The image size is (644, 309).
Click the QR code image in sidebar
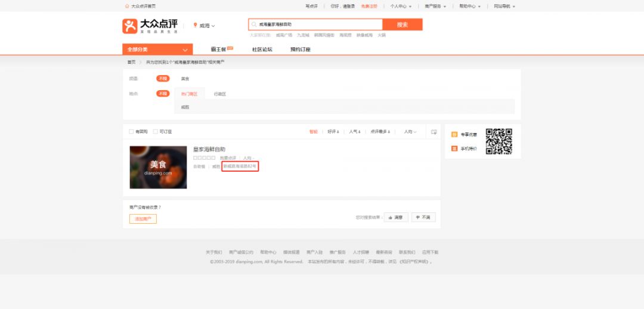(499, 141)
